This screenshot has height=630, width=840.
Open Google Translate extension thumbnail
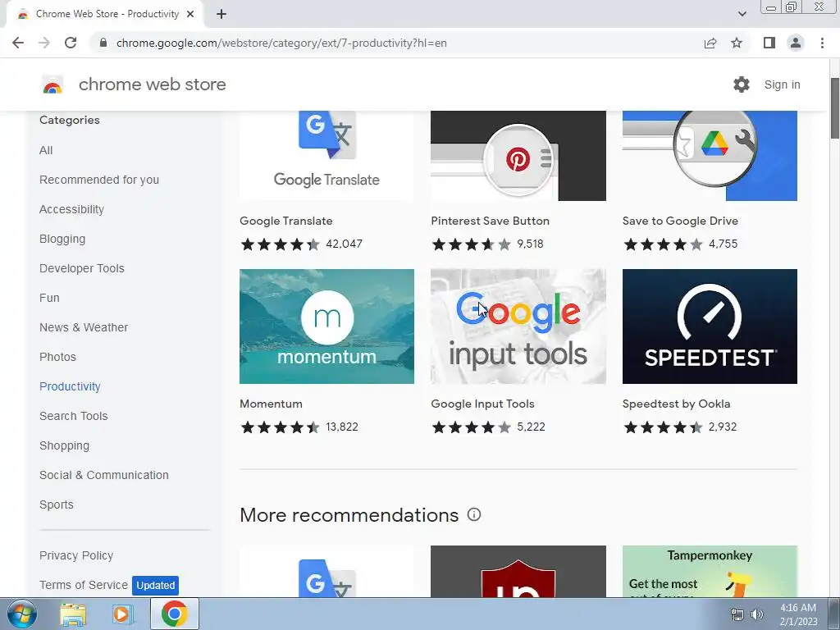coord(326,156)
